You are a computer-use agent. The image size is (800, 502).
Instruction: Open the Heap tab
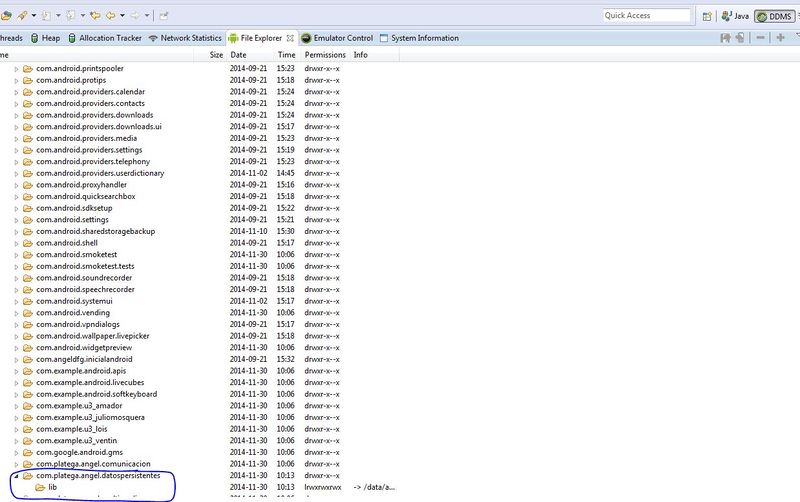(45, 38)
